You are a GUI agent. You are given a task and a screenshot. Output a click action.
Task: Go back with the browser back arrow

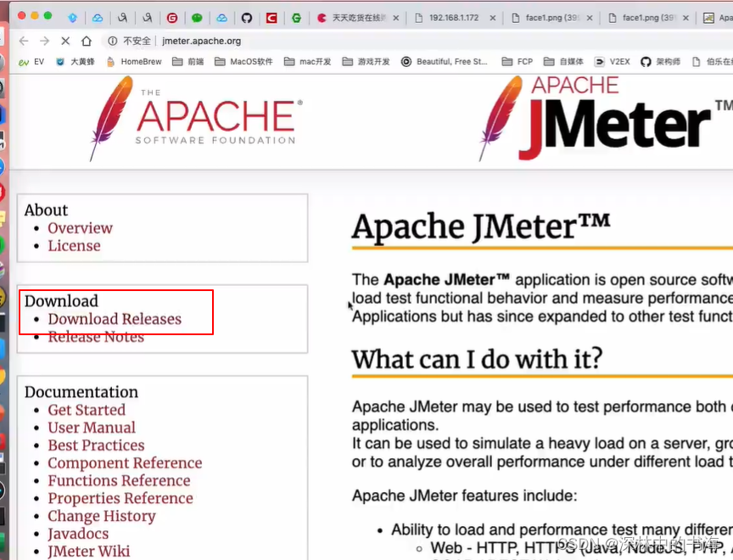24,41
